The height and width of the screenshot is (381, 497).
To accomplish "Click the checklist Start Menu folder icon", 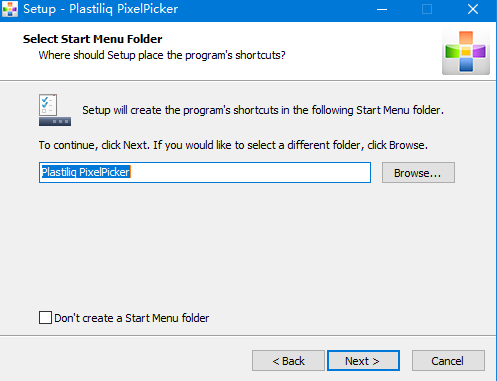I will (55, 110).
